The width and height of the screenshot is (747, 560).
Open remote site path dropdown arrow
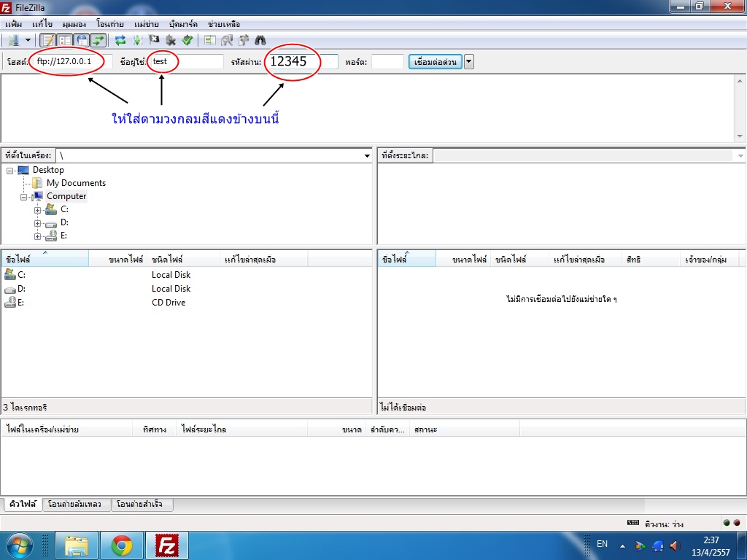pos(740,156)
